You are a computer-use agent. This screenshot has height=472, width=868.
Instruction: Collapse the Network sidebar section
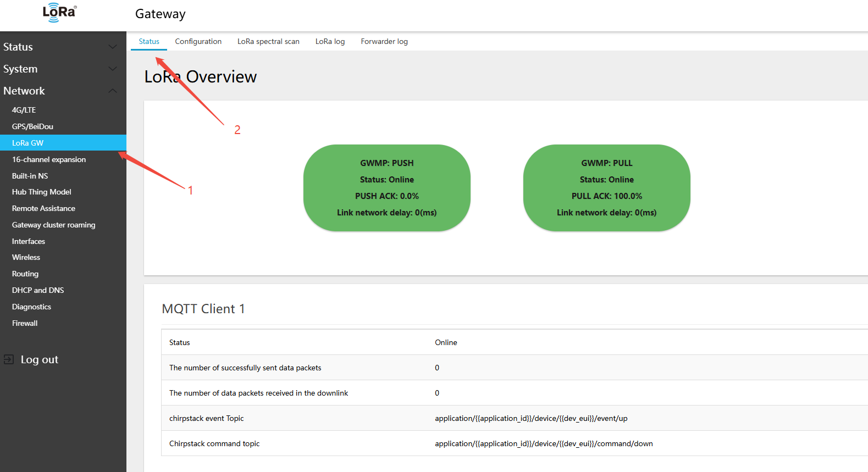point(60,91)
